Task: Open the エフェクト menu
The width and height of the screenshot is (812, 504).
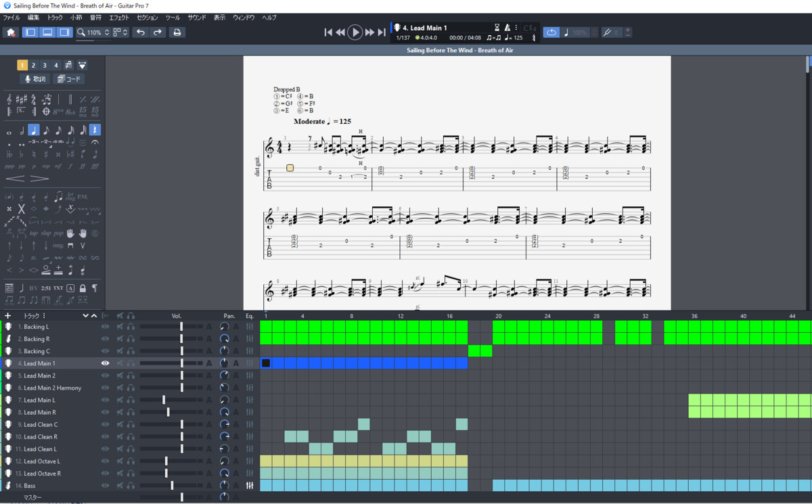Action: [118, 17]
